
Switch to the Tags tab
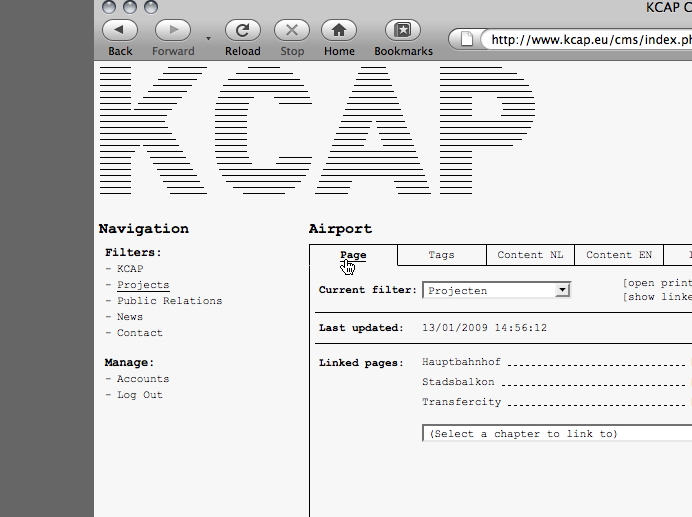point(441,255)
